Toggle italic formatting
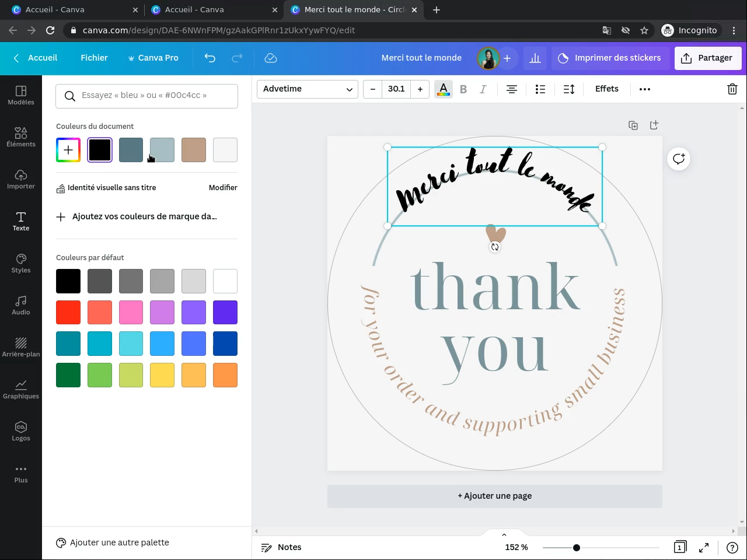This screenshot has height=560, width=747. [x=483, y=89]
